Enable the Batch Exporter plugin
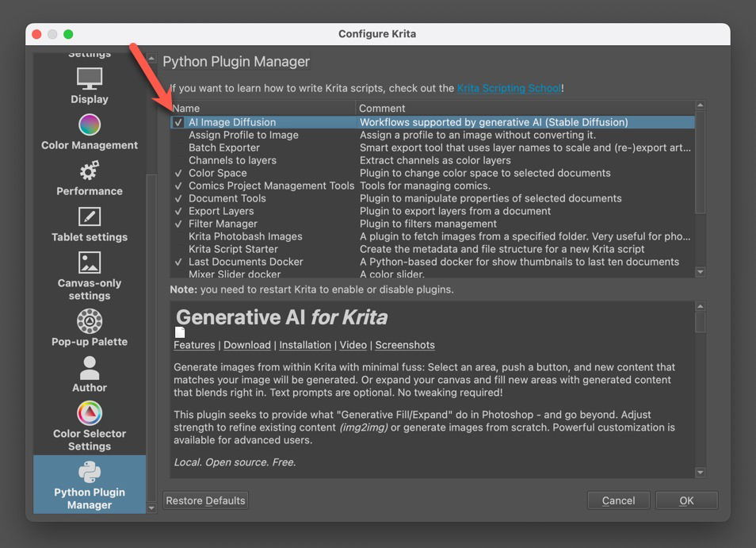The width and height of the screenshot is (756, 548). pos(178,148)
